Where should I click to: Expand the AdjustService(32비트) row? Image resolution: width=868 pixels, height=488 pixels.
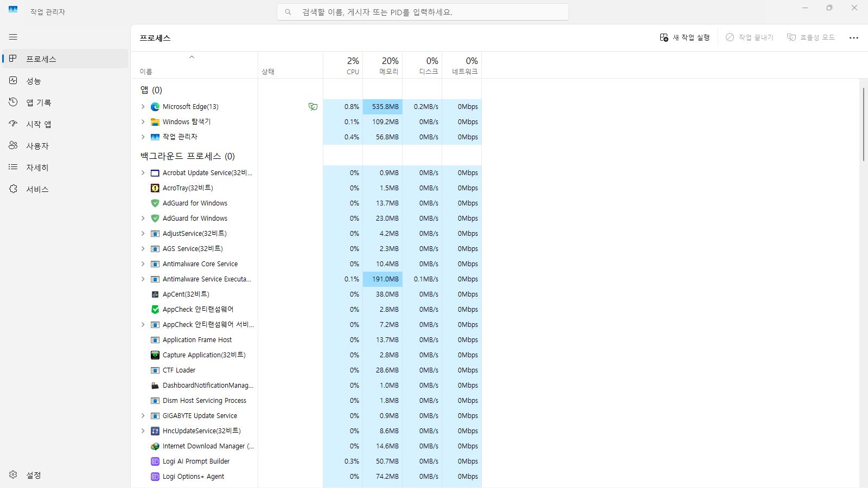tap(143, 234)
